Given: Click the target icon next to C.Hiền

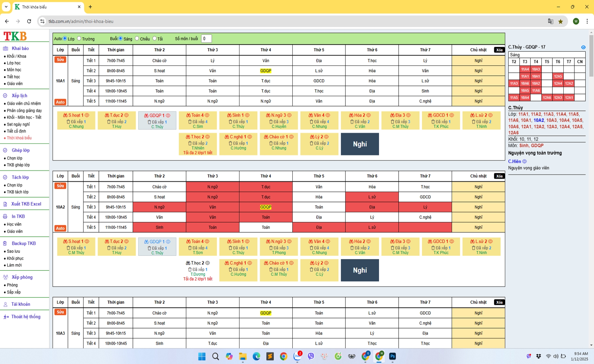Looking at the screenshot, I should click(525, 161).
